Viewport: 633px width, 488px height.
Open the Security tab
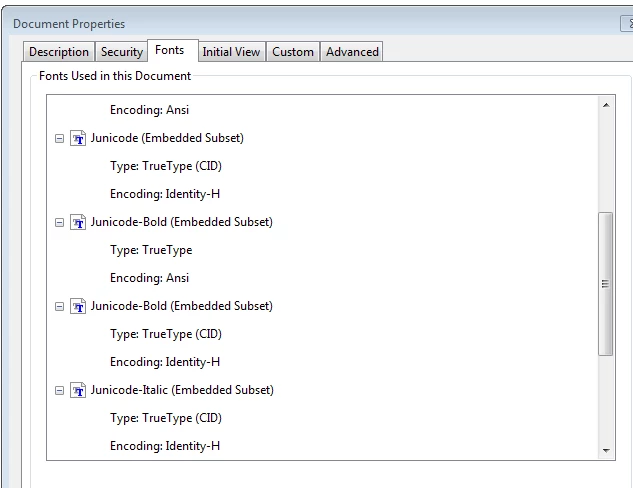tap(122, 52)
